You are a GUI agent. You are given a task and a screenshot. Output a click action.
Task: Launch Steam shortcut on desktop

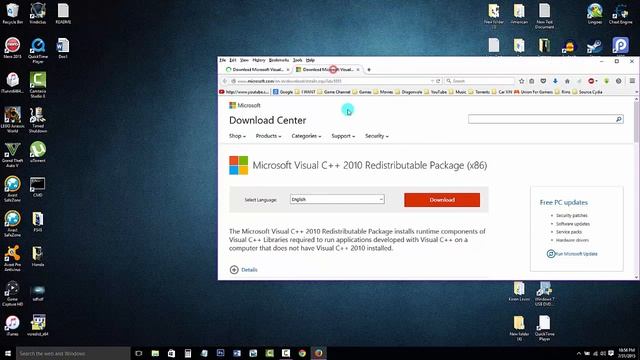(x=595, y=47)
